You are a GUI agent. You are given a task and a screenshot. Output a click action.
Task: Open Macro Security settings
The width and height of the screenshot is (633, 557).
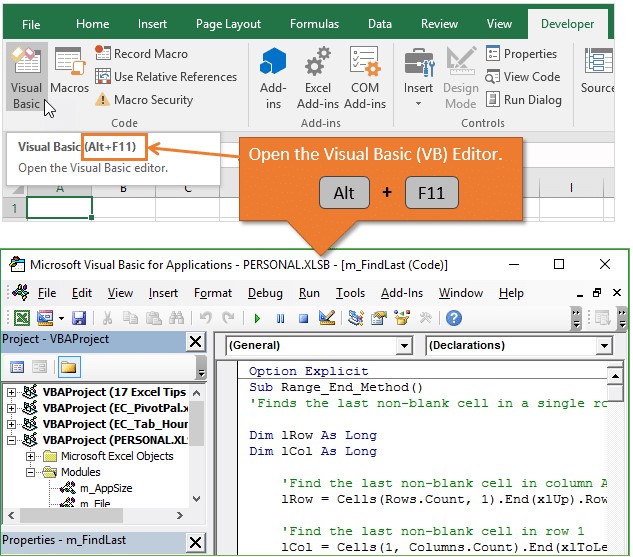tap(144, 100)
